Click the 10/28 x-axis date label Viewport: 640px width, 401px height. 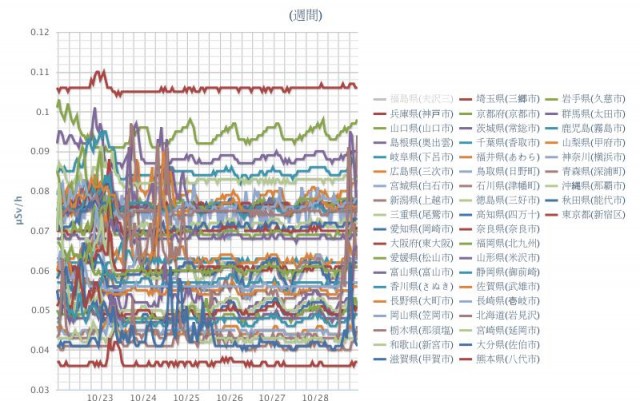(x=315, y=397)
